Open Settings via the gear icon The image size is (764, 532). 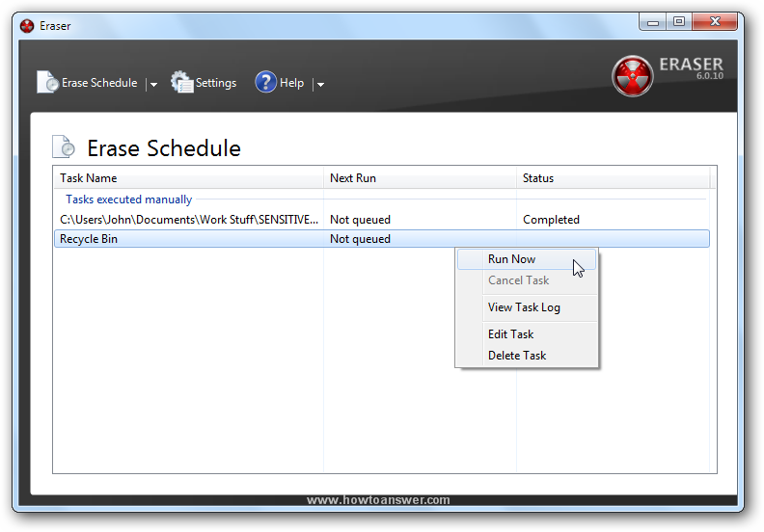click(181, 82)
